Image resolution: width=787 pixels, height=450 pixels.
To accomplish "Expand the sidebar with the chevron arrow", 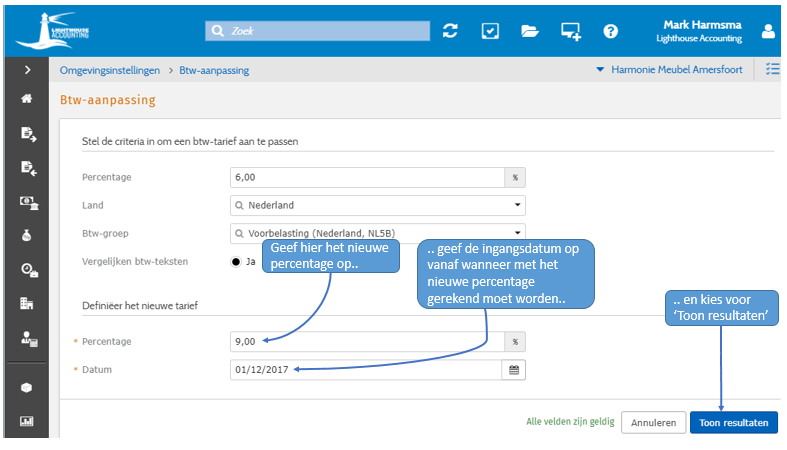I will (27, 70).
